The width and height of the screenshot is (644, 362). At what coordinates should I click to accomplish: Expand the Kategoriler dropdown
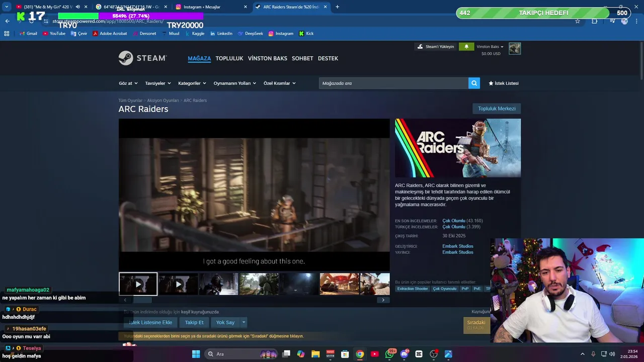pos(192,83)
